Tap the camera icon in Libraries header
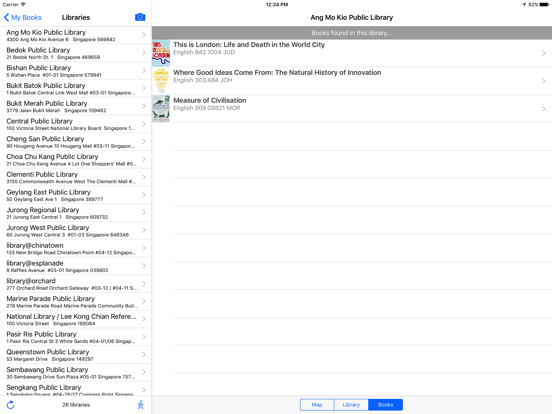 click(x=140, y=17)
